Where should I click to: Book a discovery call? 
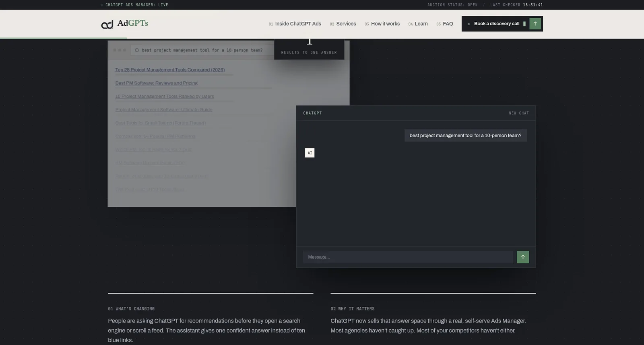tap(502, 24)
